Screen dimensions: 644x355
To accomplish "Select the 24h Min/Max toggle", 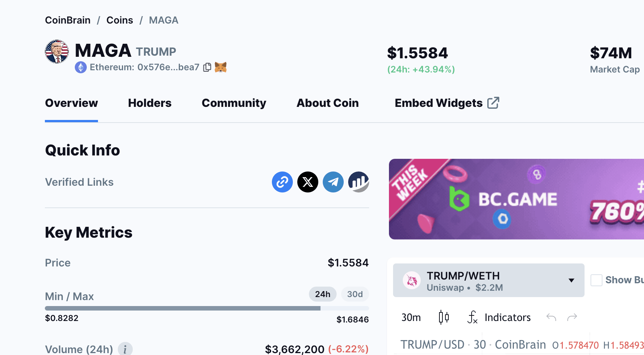I will tap(322, 294).
